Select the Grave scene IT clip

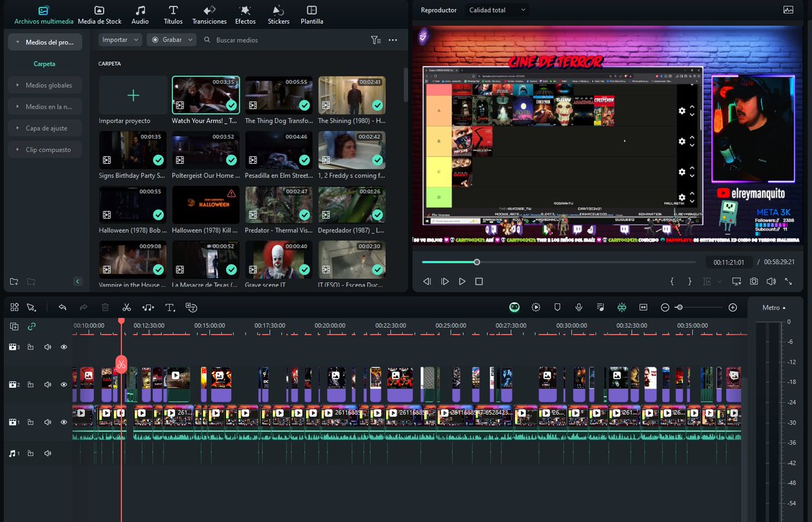(x=279, y=260)
